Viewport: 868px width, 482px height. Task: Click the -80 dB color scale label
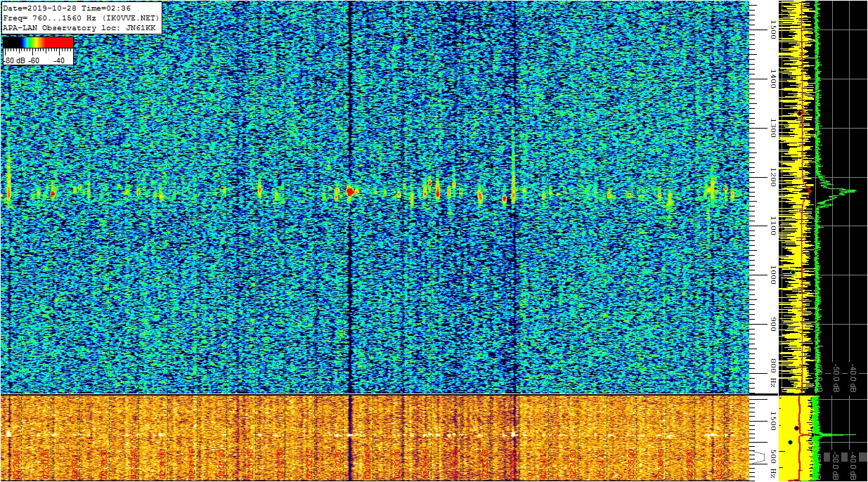point(15,60)
